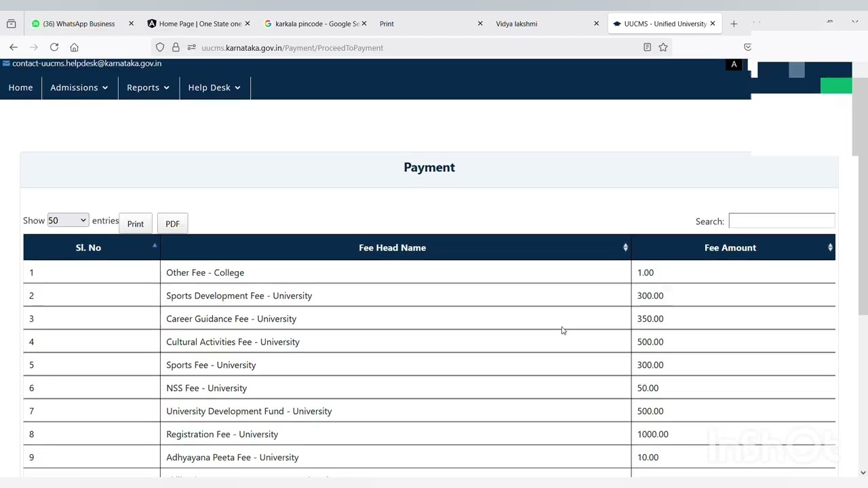
Task: Reload the page with the refresh icon
Action: [54, 47]
